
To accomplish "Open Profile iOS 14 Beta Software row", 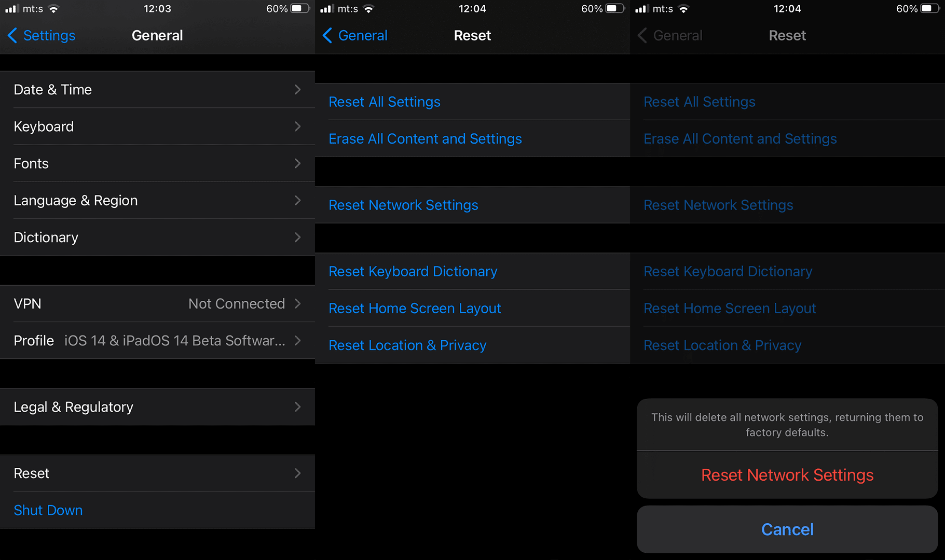I will [x=157, y=340].
